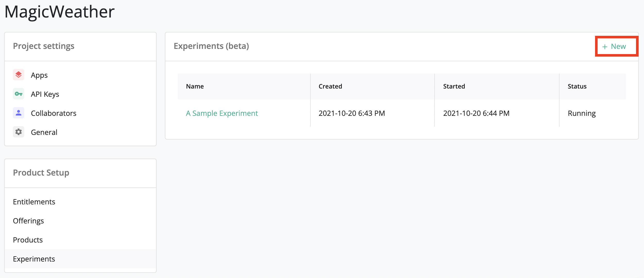Click the General gear icon
Image resolution: width=644 pixels, height=278 pixels.
(x=19, y=132)
